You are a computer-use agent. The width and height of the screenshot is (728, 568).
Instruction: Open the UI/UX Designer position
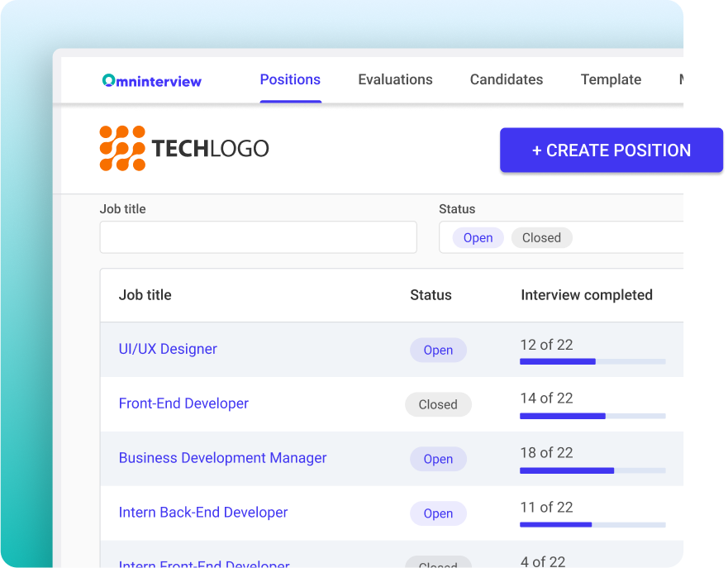coord(168,349)
